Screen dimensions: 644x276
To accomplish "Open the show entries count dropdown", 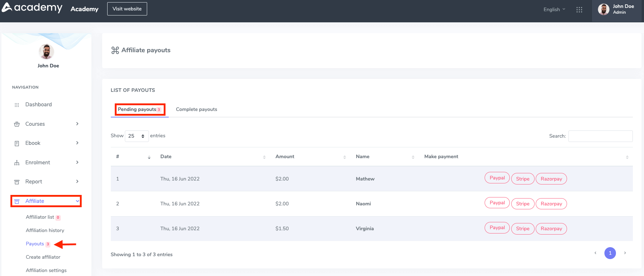I will click(136, 136).
